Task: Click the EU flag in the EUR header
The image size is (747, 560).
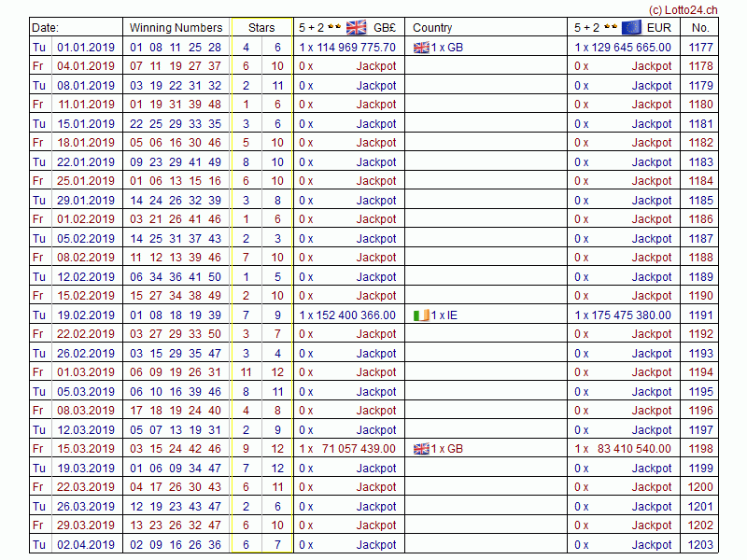Action: point(630,27)
